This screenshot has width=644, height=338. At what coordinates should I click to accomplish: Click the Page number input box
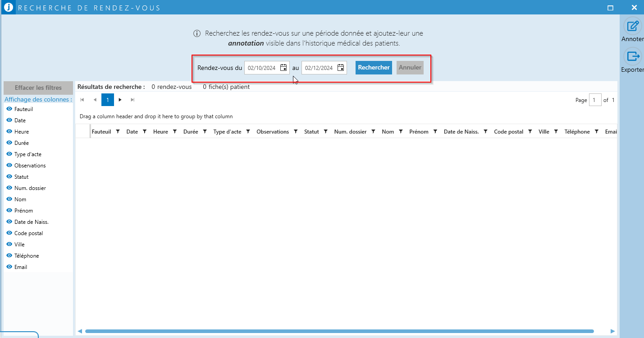pos(595,100)
